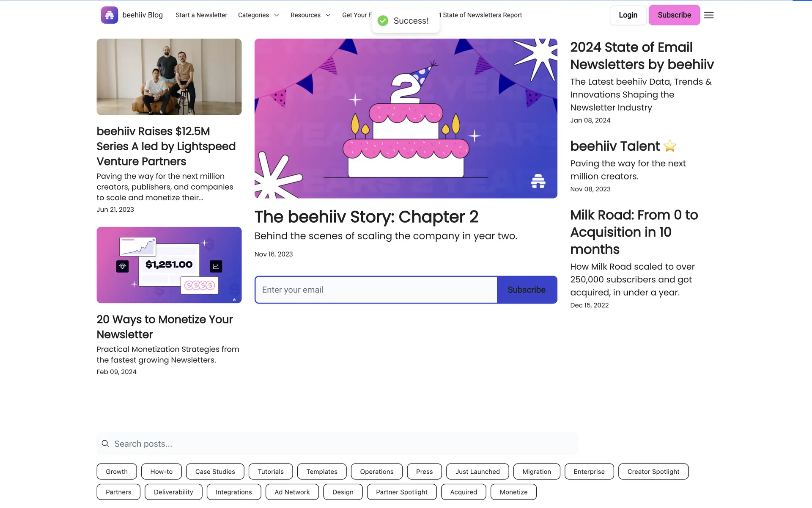Open Start a Newsletter menu item
This screenshot has width=812, height=508.
[x=201, y=15]
